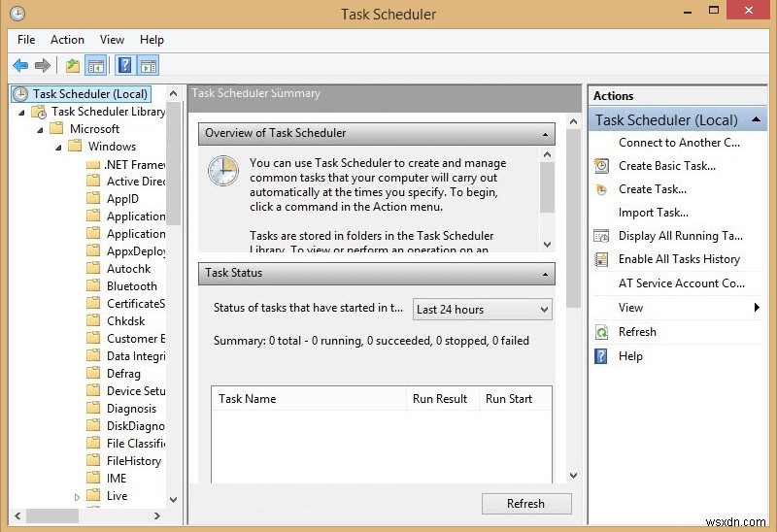Open the Help menu
The height and width of the screenshot is (532, 777).
152,40
